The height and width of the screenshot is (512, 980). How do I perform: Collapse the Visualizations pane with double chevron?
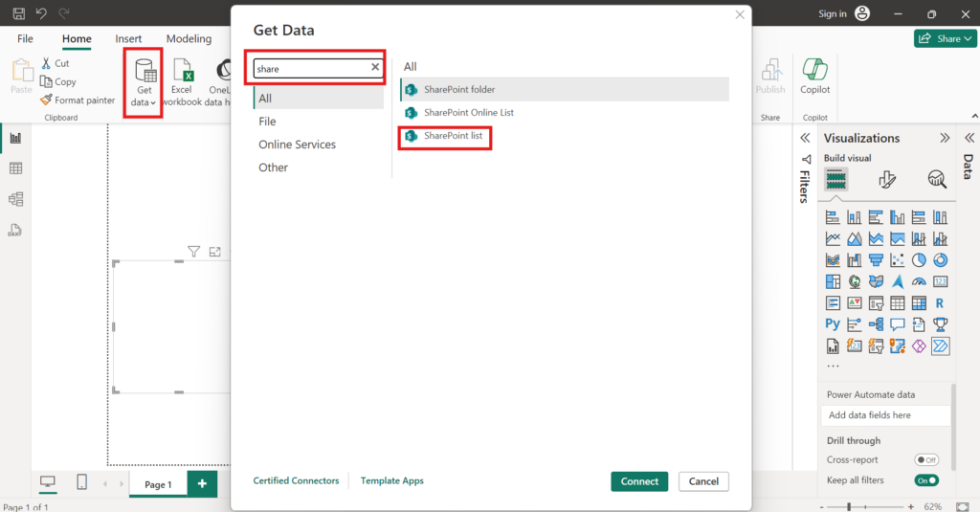point(945,138)
